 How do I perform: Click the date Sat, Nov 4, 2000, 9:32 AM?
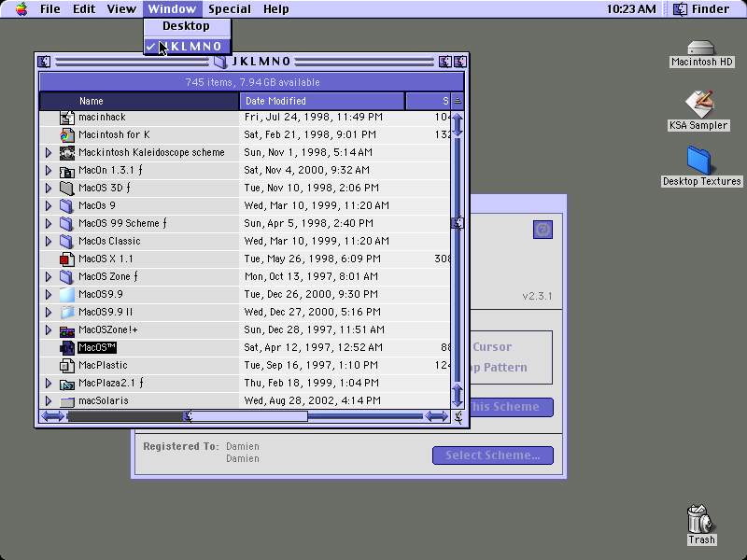point(307,170)
